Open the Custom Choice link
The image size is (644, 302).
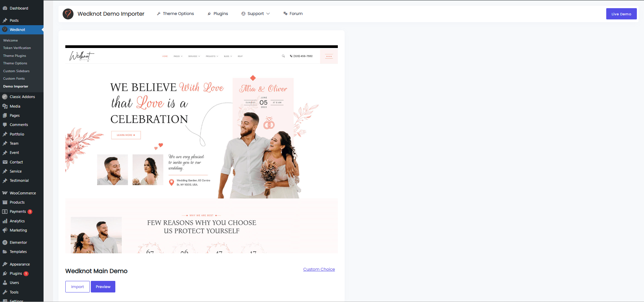[319, 269]
